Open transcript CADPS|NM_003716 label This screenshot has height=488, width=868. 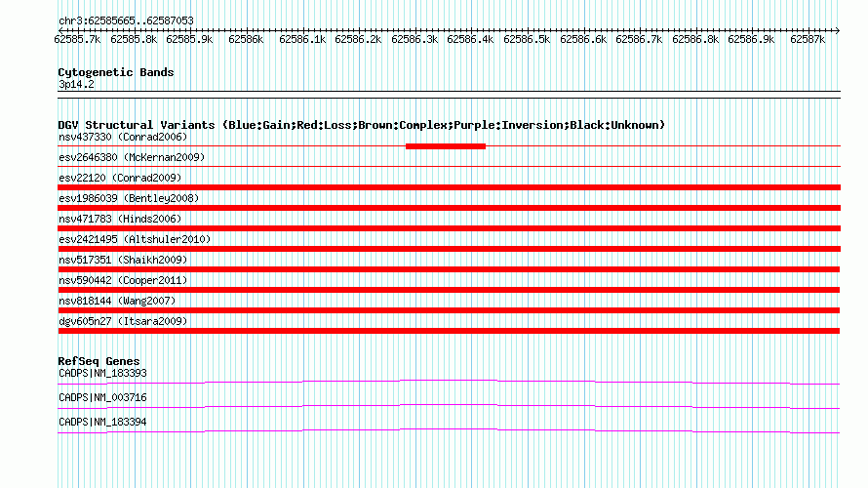coord(103,397)
